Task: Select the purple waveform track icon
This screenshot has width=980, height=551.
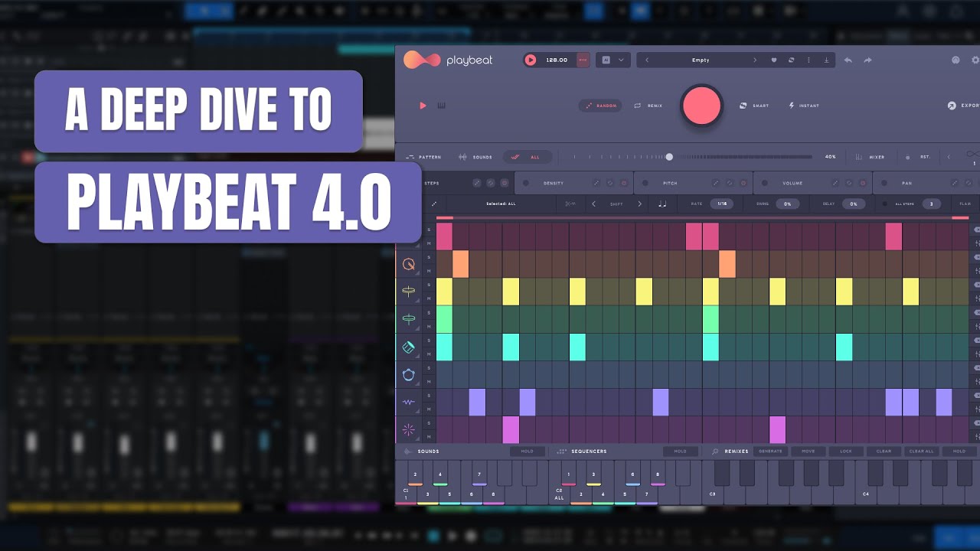Action: tap(409, 402)
